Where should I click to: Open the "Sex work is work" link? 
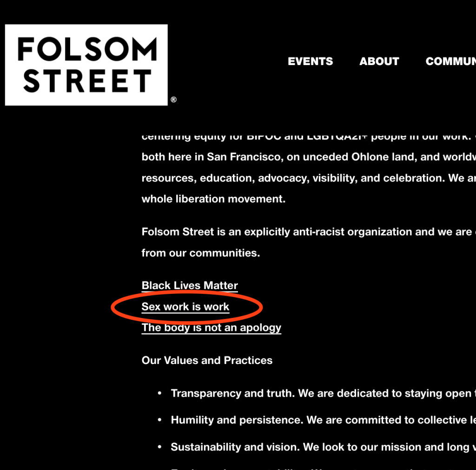tap(185, 307)
